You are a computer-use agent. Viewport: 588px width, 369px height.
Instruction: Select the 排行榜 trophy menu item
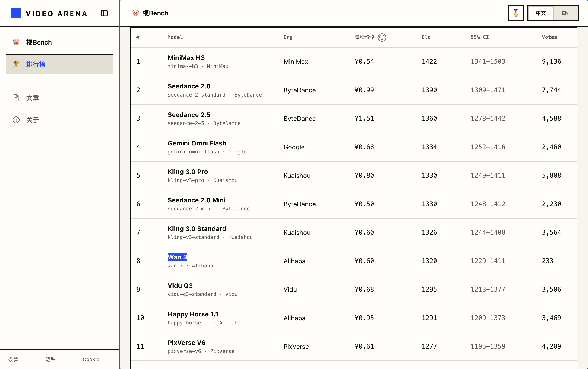click(59, 64)
